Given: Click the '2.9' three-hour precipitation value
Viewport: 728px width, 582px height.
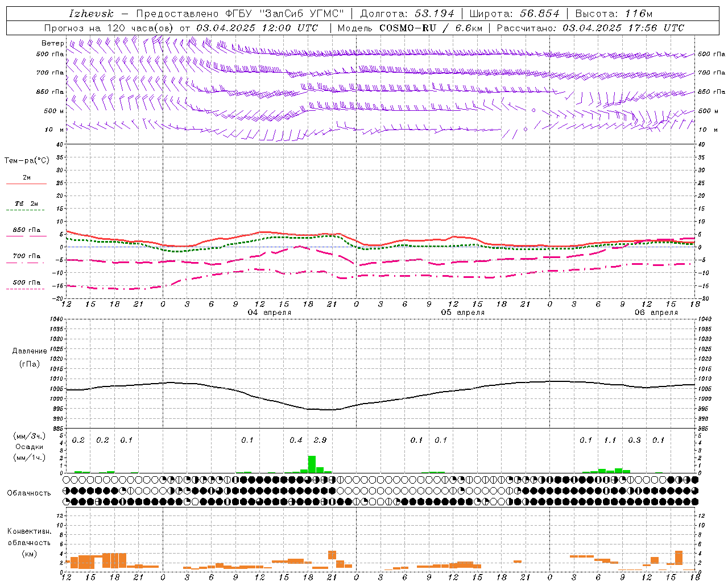Looking at the screenshot, I should tap(320, 440).
